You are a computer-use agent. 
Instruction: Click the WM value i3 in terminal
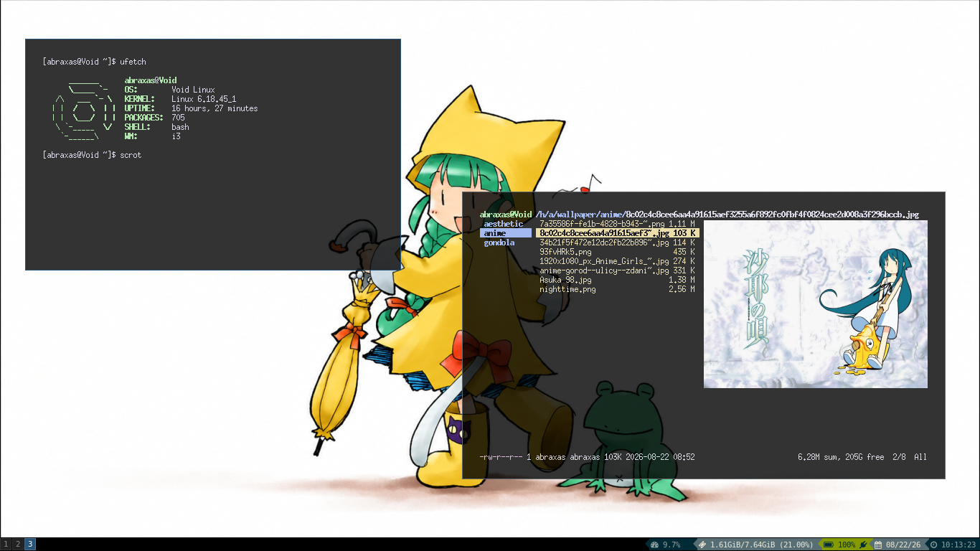pyautogui.click(x=176, y=136)
